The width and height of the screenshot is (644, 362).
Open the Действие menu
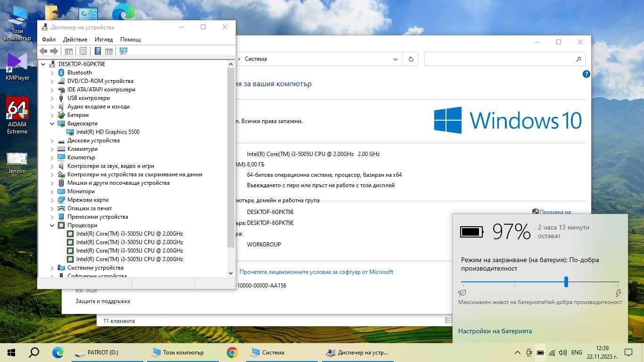pos(75,40)
